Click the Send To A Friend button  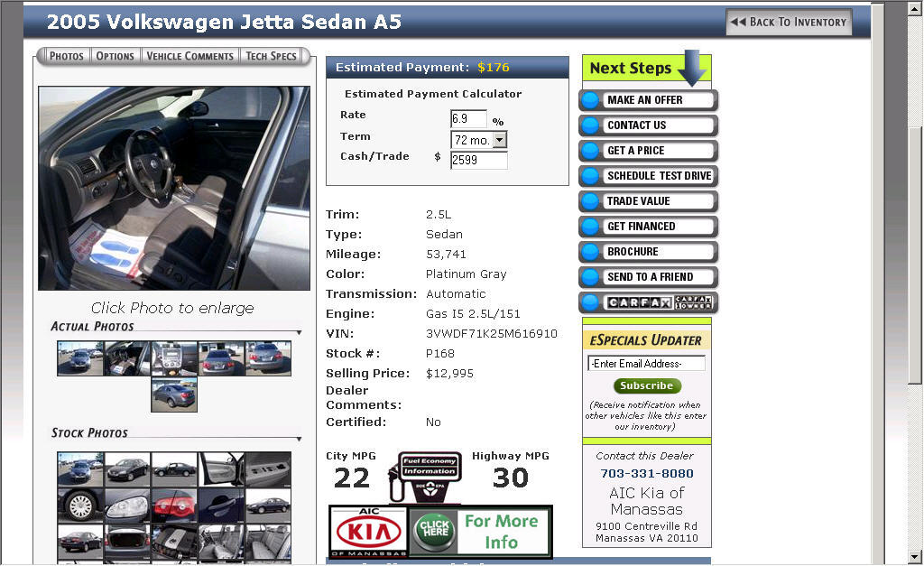pos(648,277)
